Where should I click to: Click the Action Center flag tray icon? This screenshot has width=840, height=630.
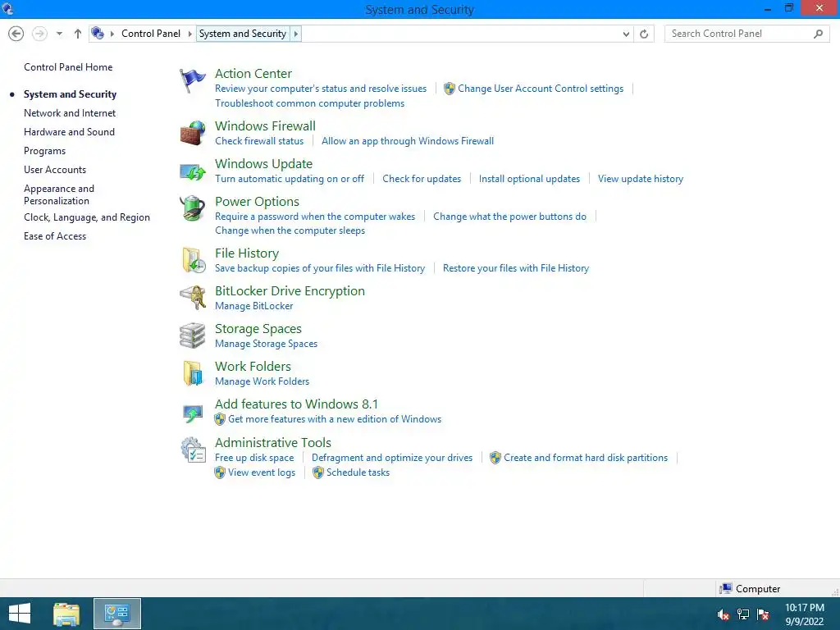[763, 614]
